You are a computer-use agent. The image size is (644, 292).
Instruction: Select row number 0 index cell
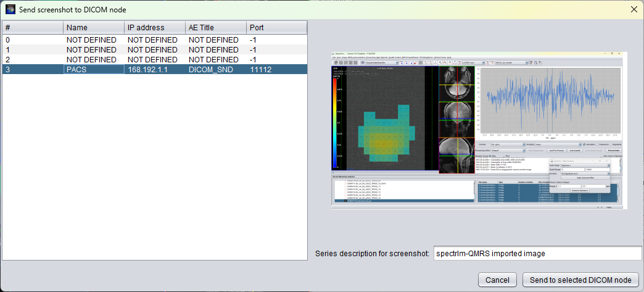33,40
